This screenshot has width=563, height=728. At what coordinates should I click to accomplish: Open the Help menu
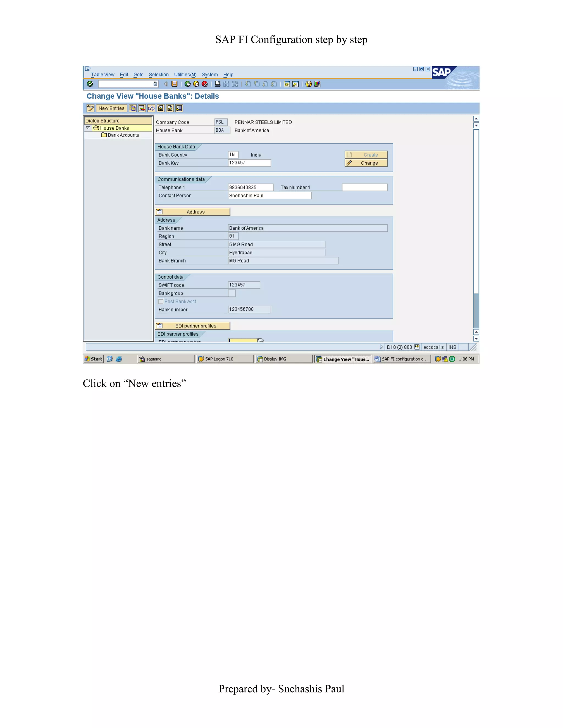click(x=228, y=75)
